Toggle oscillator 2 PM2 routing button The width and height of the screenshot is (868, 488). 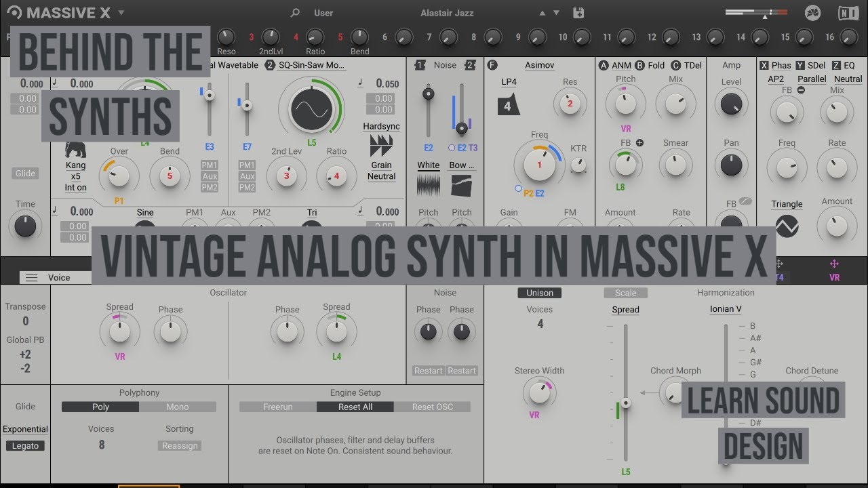pyautogui.click(x=247, y=188)
